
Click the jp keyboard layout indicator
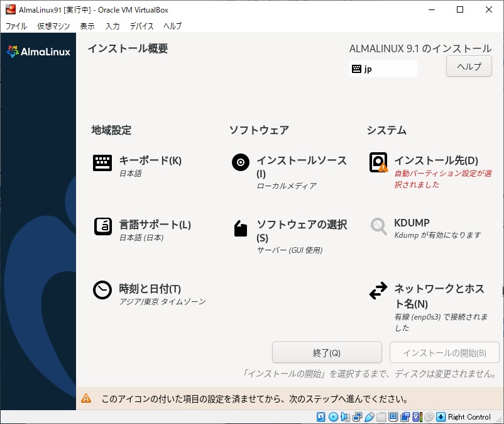[x=383, y=69]
